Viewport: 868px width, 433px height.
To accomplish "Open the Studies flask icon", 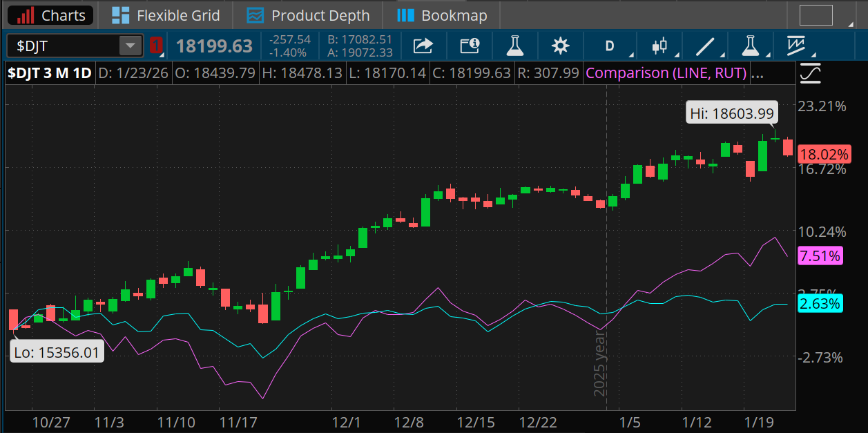I will (x=514, y=46).
